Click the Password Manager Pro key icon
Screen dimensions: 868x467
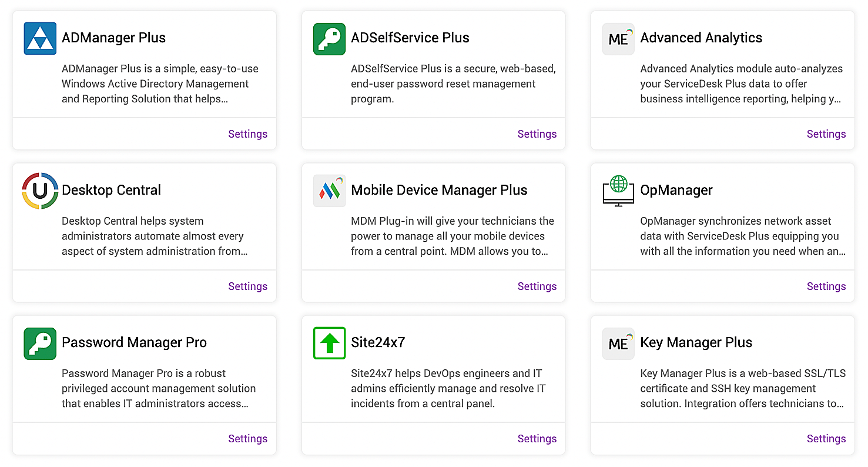click(x=40, y=343)
